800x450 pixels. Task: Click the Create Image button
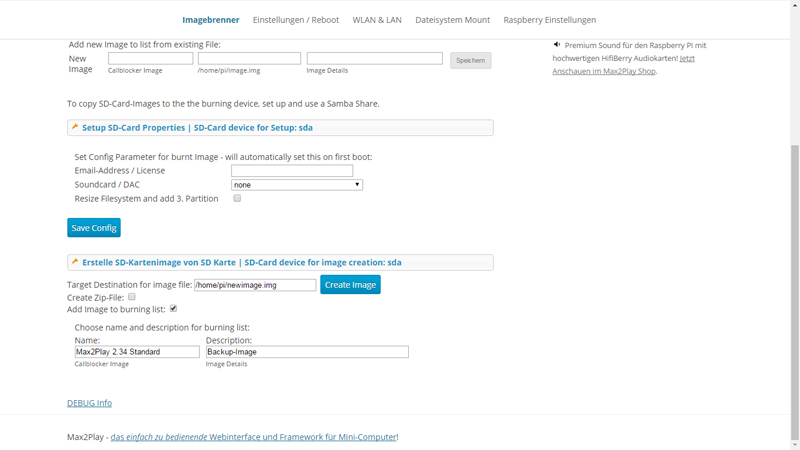pos(351,285)
